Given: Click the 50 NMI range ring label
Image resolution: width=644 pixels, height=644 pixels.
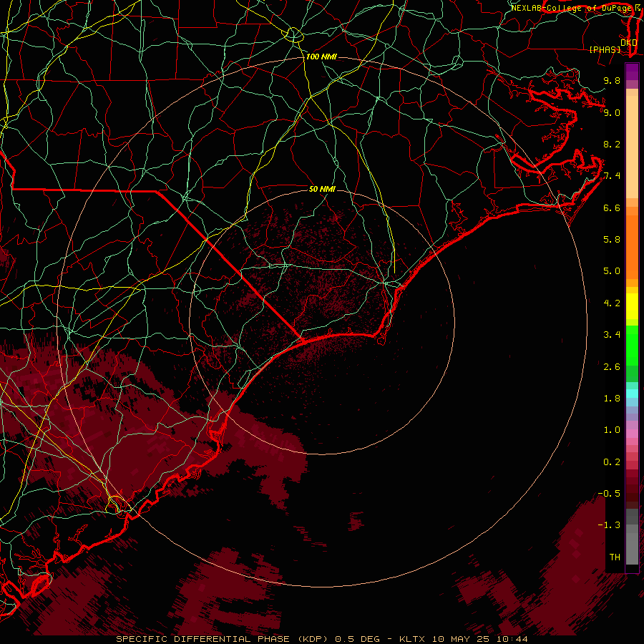Looking at the screenshot, I should [322, 189].
